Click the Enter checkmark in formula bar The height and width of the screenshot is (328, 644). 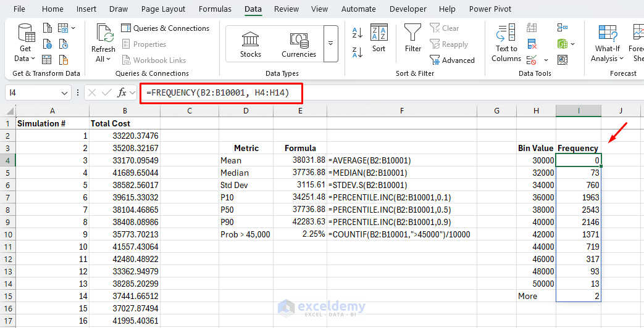[107, 92]
